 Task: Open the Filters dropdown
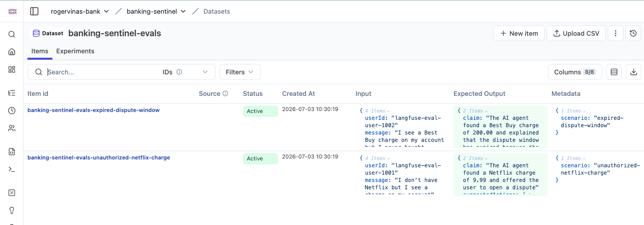(240, 72)
